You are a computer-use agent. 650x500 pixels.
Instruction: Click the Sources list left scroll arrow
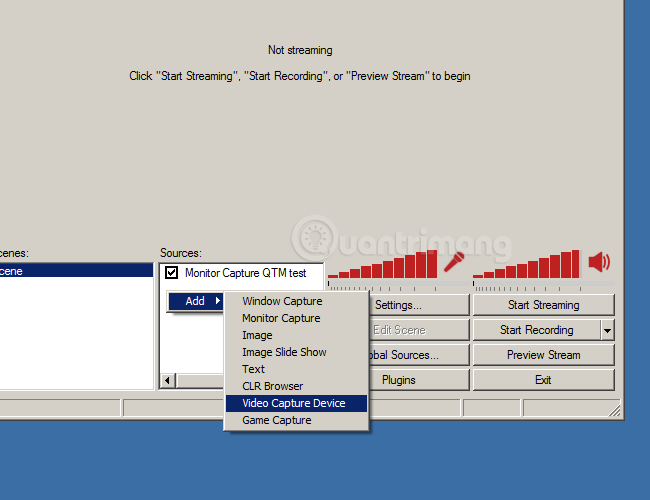coord(167,380)
